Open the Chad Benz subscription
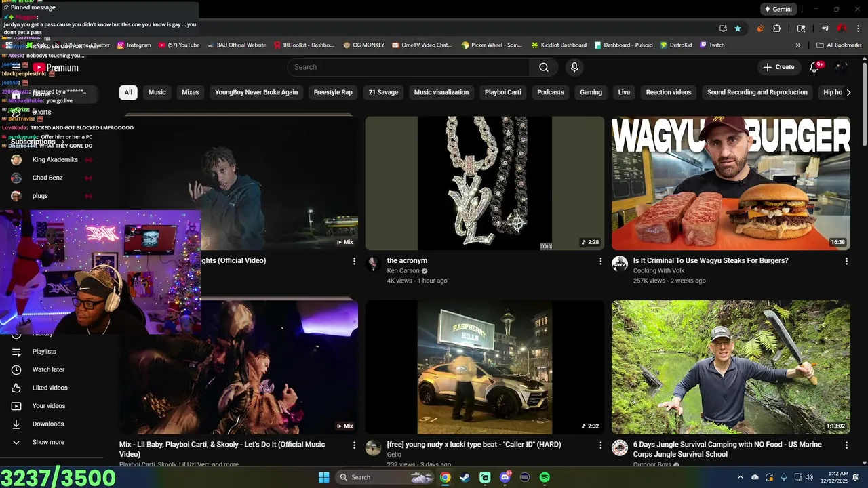The height and width of the screenshot is (488, 868). pos(47,178)
